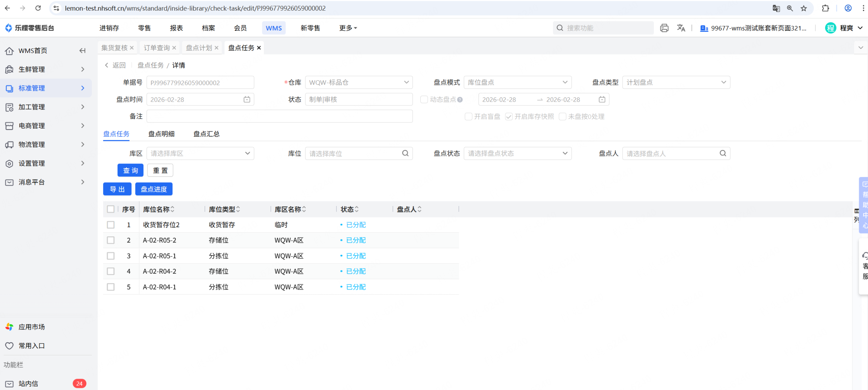Click search icon in 库位 field
The width and height of the screenshot is (868, 390).
pyautogui.click(x=405, y=153)
